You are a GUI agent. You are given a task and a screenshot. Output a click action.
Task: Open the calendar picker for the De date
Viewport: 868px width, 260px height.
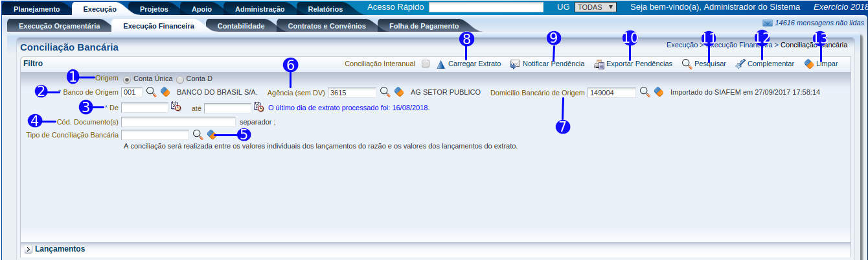pos(176,107)
